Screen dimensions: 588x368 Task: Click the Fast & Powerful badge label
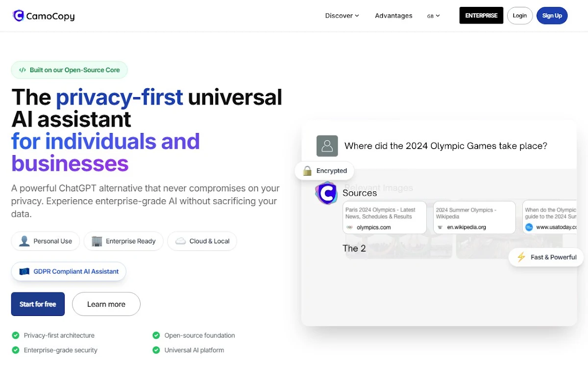point(554,257)
